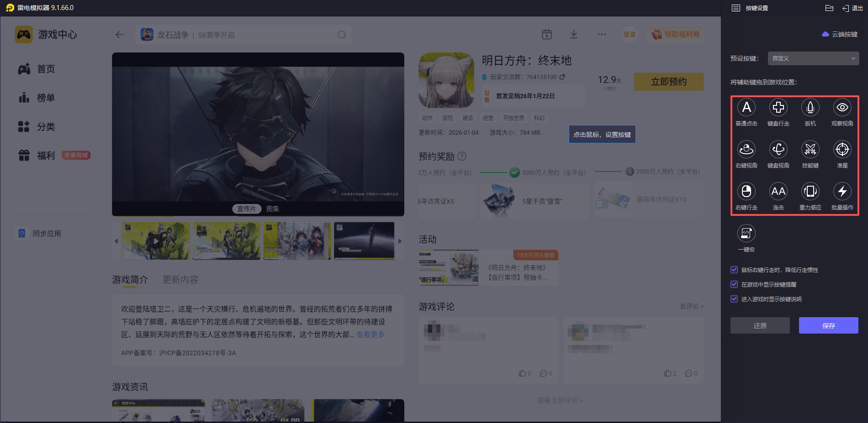The width and height of the screenshot is (868, 423).
Task: Select the 扳机 trigger key icon
Action: coord(810,108)
